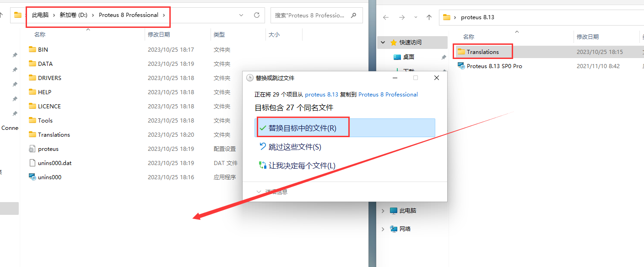Click the back arrow in the right window
The width and height of the screenshot is (644, 267).
[386, 17]
